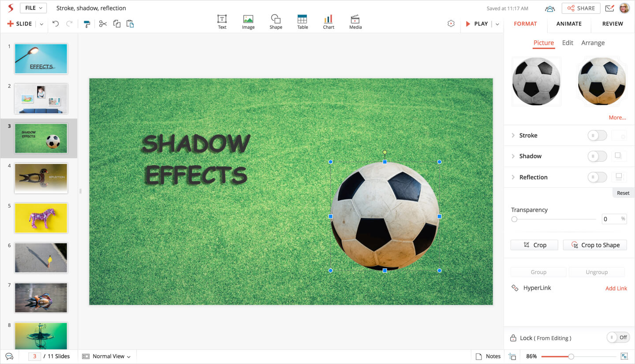Select the Picture sub-tab
Image resolution: width=635 pixels, height=364 pixels.
[544, 43]
